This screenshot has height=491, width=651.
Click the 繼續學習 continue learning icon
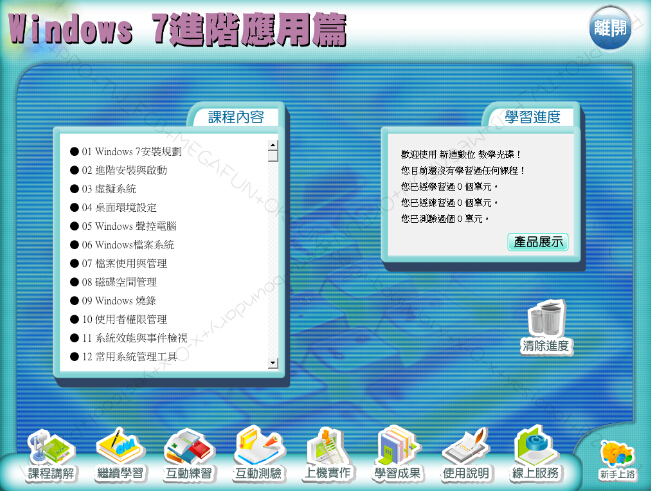click(x=120, y=454)
